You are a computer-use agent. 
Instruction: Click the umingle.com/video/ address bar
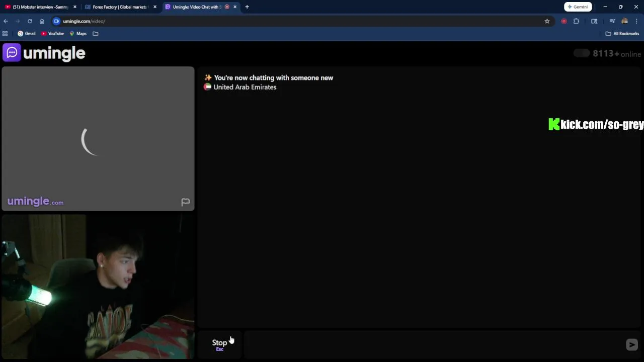pos(302,21)
